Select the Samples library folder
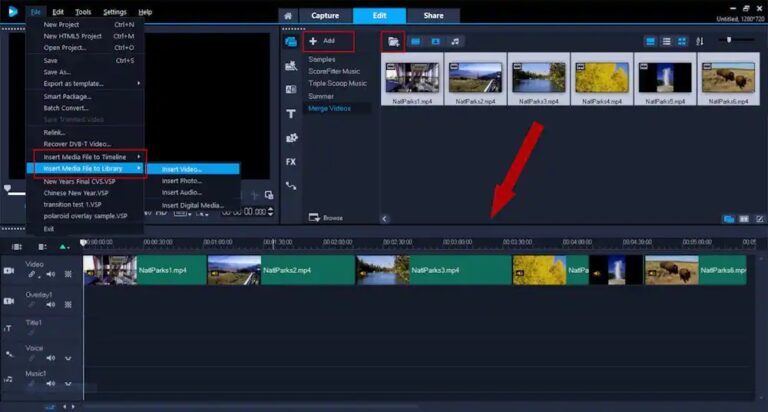The image size is (768, 412). 322,59
